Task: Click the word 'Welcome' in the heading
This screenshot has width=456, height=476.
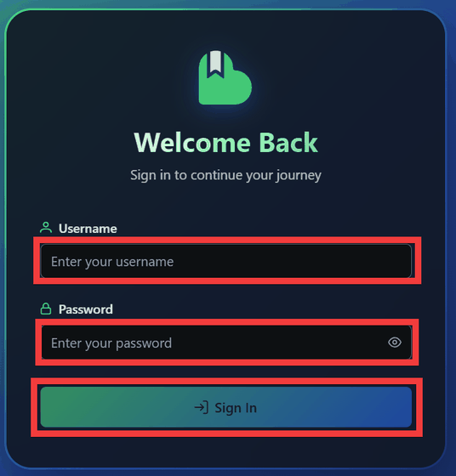Action: (x=192, y=143)
